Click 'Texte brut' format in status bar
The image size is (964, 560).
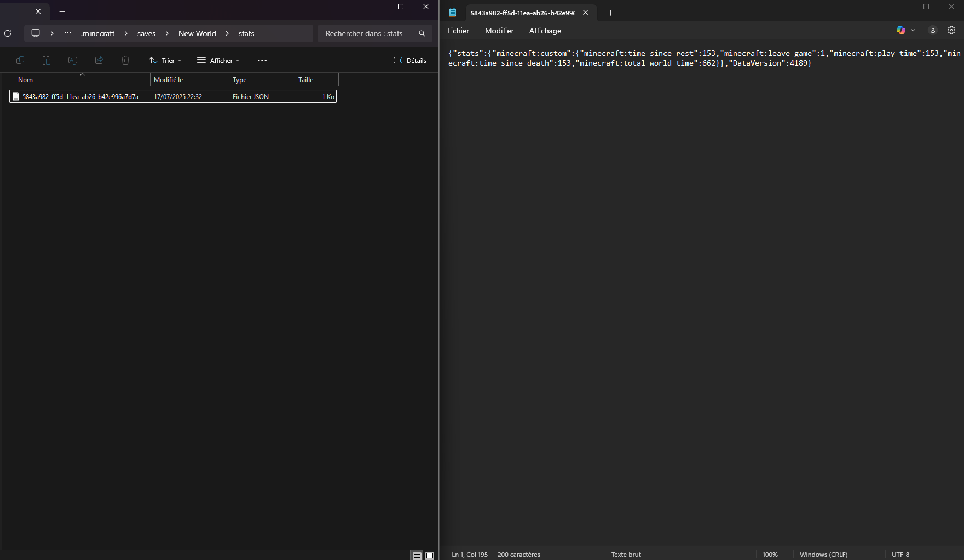[626, 555]
